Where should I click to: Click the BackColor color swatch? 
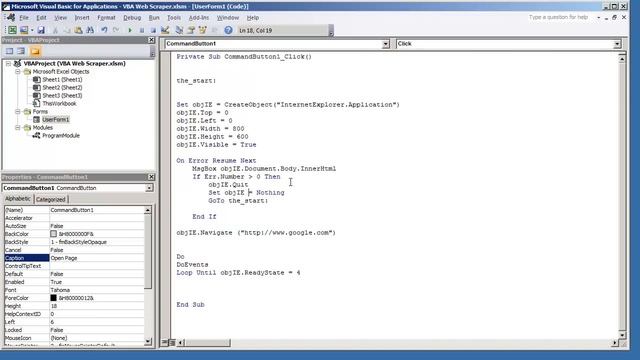[x=53, y=234]
